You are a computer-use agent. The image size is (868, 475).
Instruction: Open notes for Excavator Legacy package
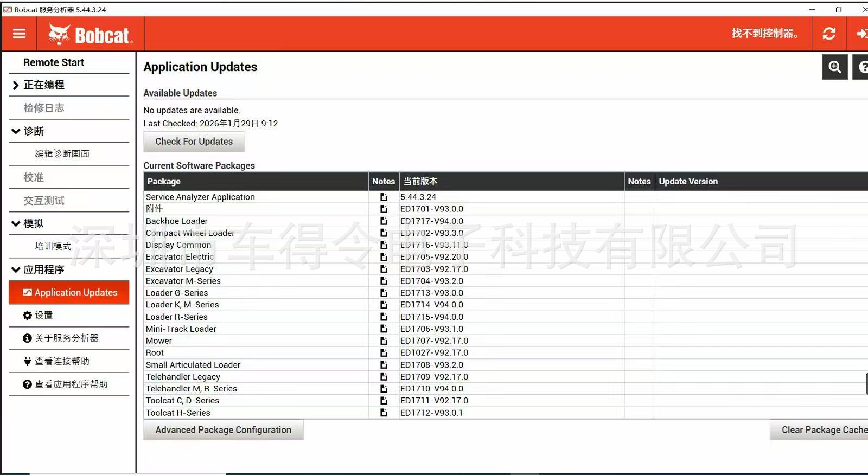tap(384, 268)
